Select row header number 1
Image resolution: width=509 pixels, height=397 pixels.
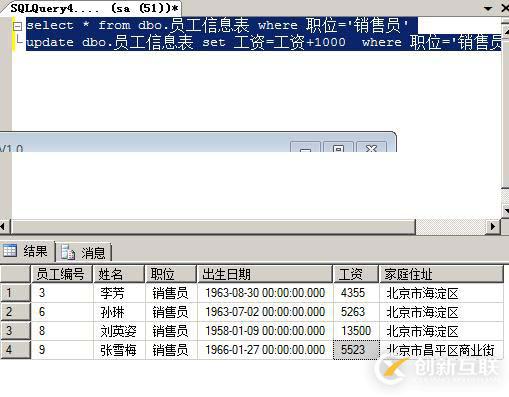(15, 293)
